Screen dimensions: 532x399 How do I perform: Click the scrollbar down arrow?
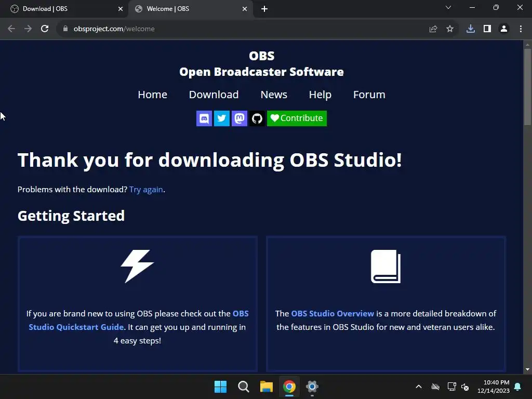pos(527,369)
